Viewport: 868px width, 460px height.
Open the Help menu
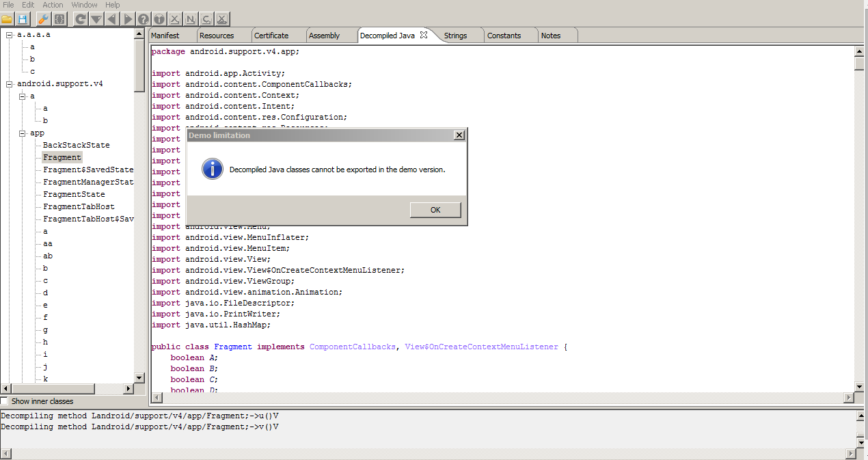coord(112,5)
